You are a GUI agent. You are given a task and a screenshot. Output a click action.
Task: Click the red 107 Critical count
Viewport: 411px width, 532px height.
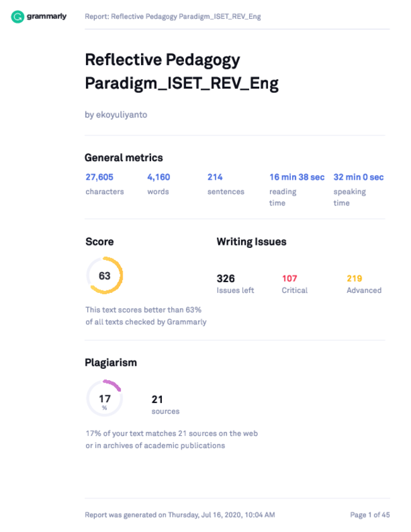[x=289, y=278]
